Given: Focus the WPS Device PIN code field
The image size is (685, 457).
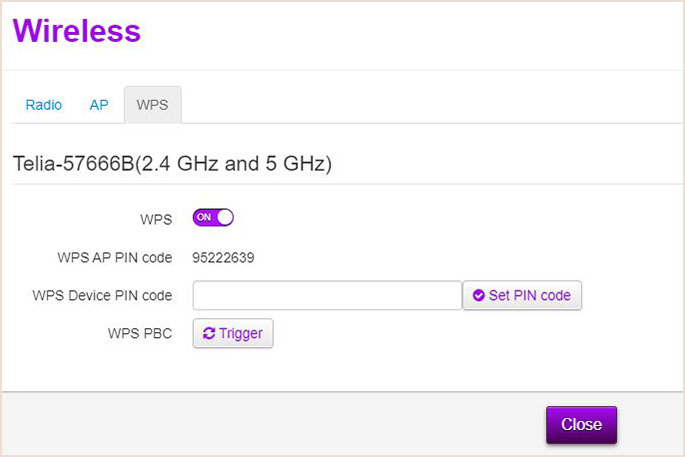Looking at the screenshot, I should 327,295.
